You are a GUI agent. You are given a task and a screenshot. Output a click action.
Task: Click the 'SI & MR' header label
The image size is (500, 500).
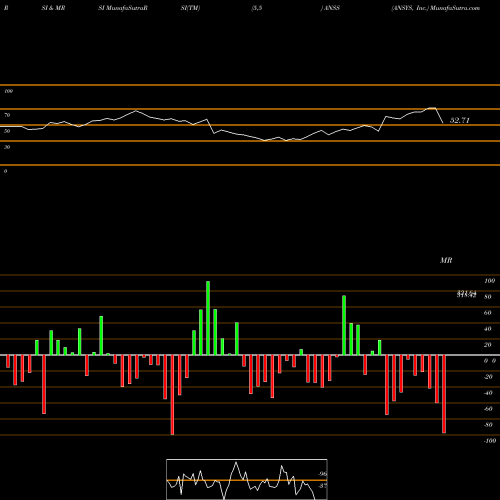coord(53,8)
